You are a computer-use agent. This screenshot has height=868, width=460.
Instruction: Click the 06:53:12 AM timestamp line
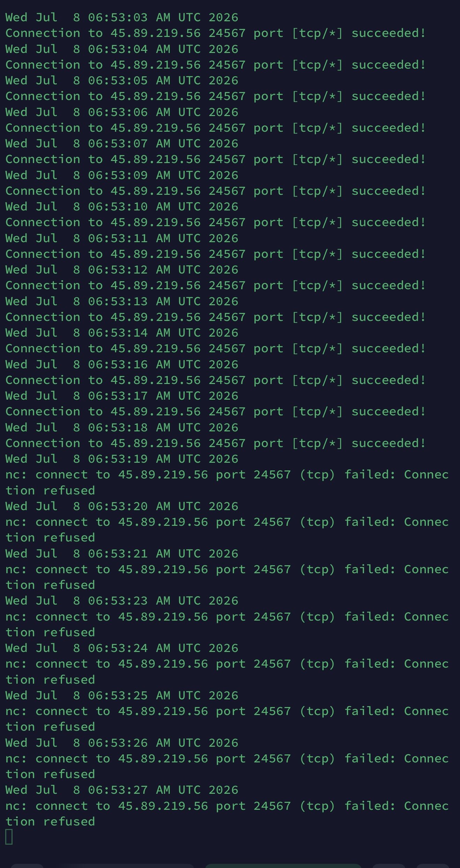click(x=122, y=269)
